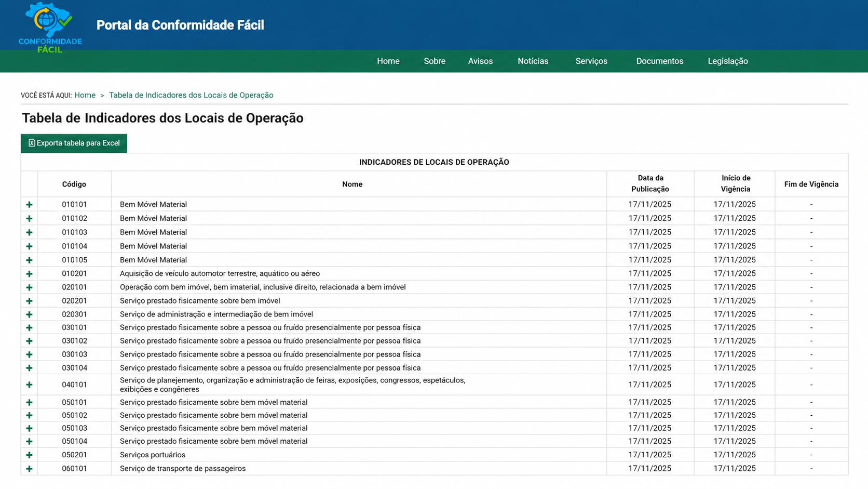Open the Avisos menu item

[x=480, y=61]
